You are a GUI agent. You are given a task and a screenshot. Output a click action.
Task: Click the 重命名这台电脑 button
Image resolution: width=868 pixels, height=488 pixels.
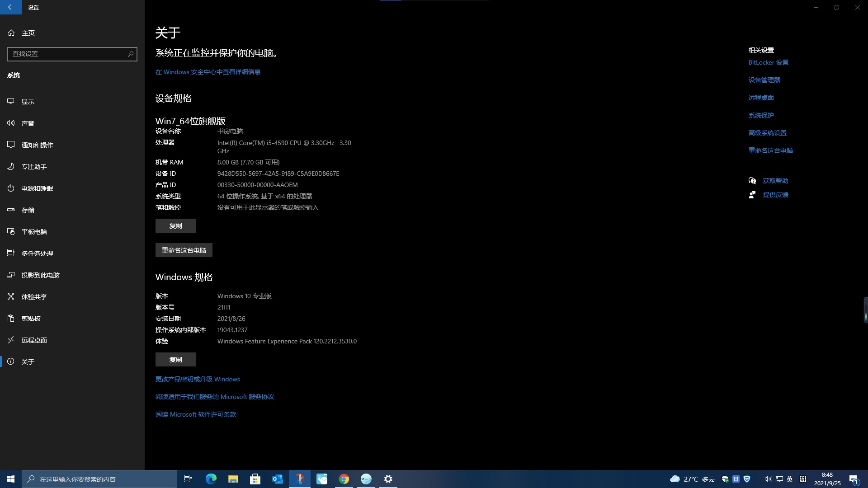pos(184,250)
